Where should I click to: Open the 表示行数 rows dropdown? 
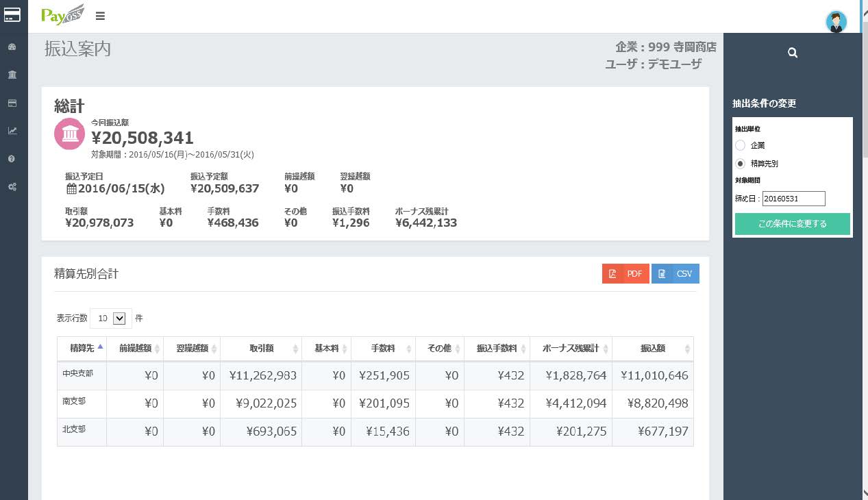pyautogui.click(x=111, y=318)
